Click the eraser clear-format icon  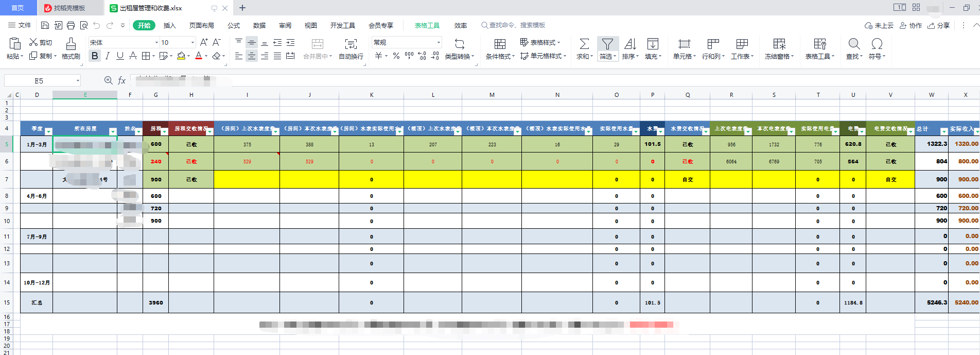[x=216, y=56]
